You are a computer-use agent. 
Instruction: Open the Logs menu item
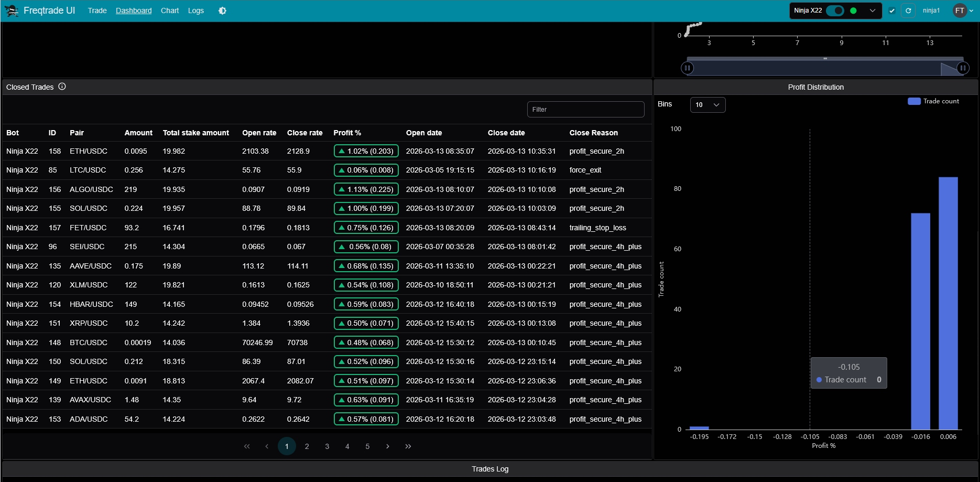point(196,10)
